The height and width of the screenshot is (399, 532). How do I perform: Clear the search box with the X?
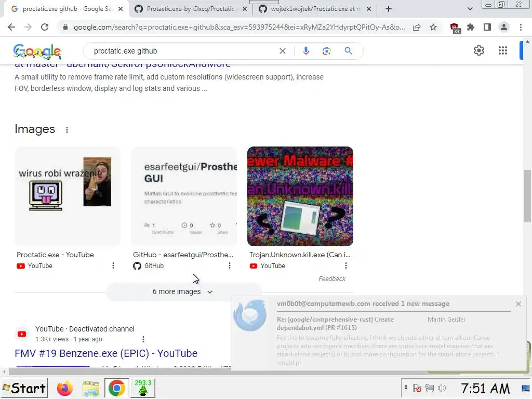pyautogui.click(x=282, y=51)
